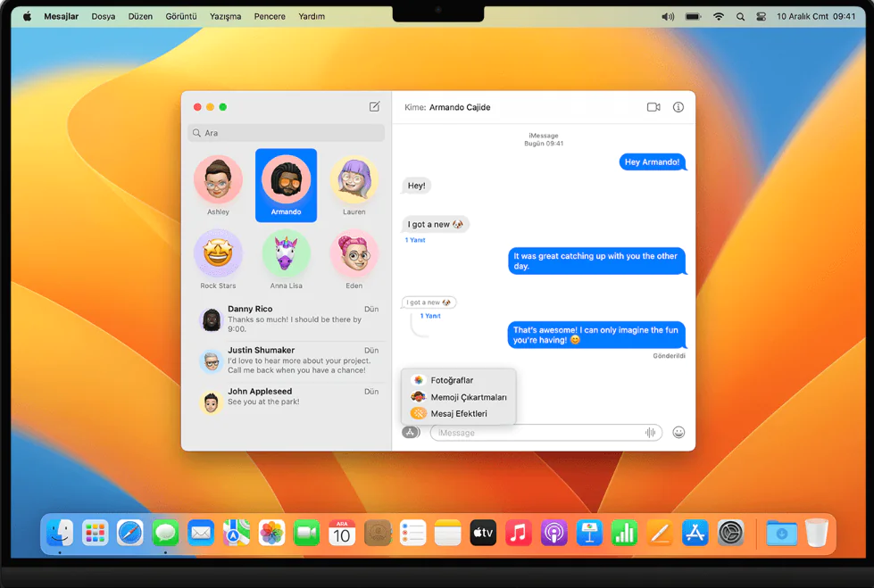Choose Mesaj Efektleri from the popup

click(458, 413)
